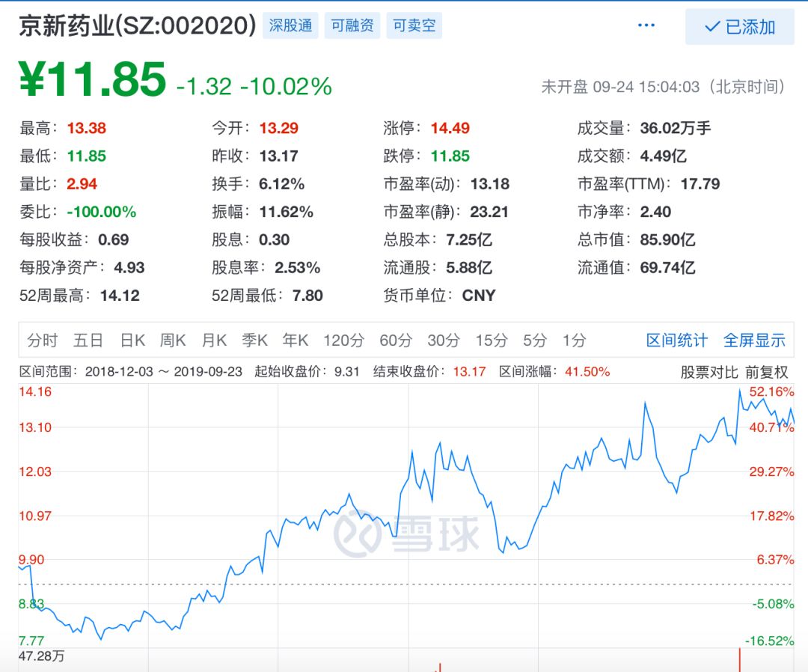Click the 可卖空 badge
The image size is (808, 672).
point(412,25)
